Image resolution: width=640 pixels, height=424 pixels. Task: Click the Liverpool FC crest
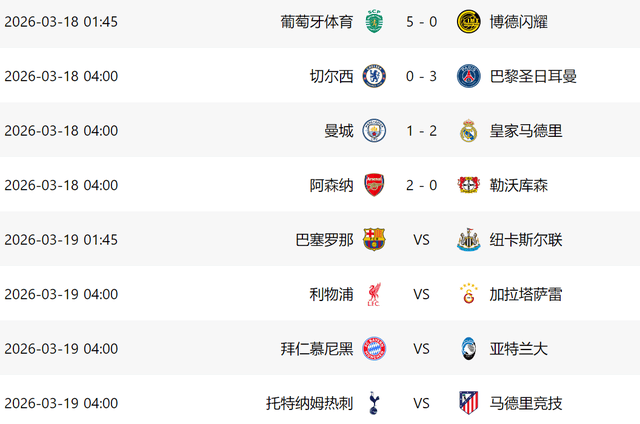pyautogui.click(x=374, y=294)
